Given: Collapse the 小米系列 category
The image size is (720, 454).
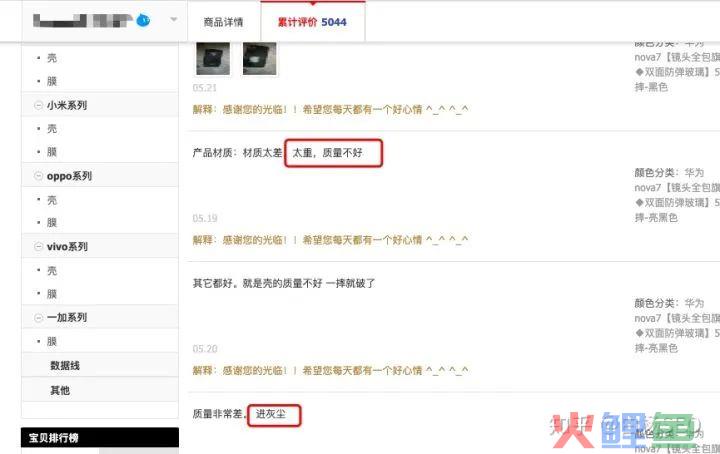Looking at the screenshot, I should [x=39, y=105].
